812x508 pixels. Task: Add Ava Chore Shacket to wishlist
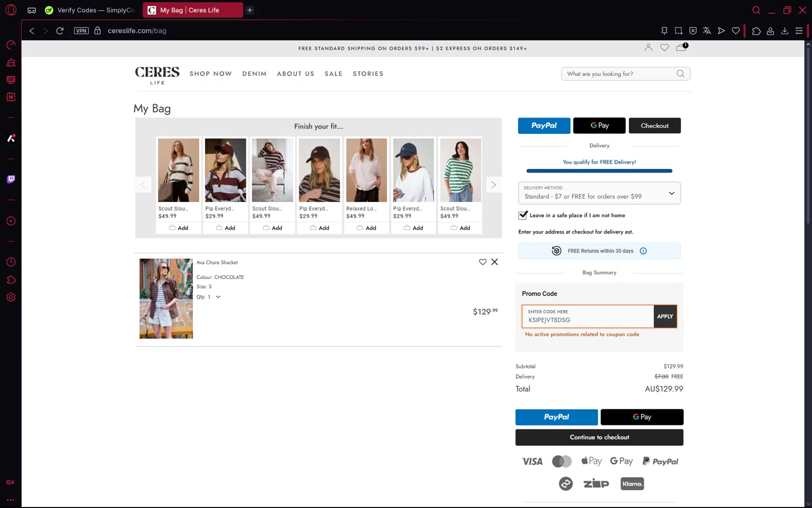click(x=482, y=262)
